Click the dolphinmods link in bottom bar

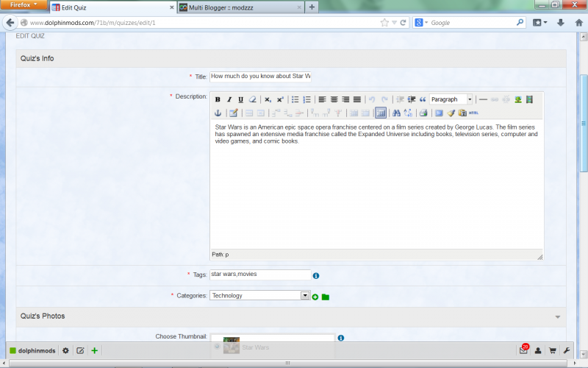[37, 351]
